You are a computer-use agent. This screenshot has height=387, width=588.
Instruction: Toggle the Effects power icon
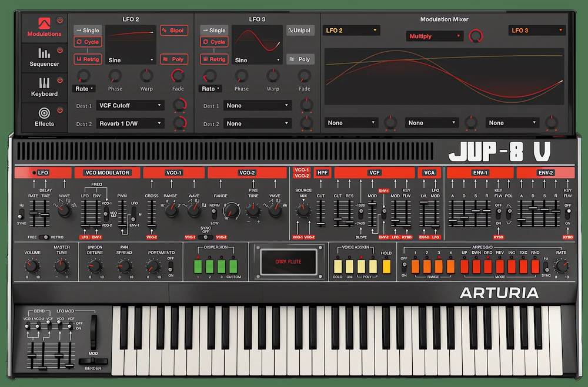[60, 110]
